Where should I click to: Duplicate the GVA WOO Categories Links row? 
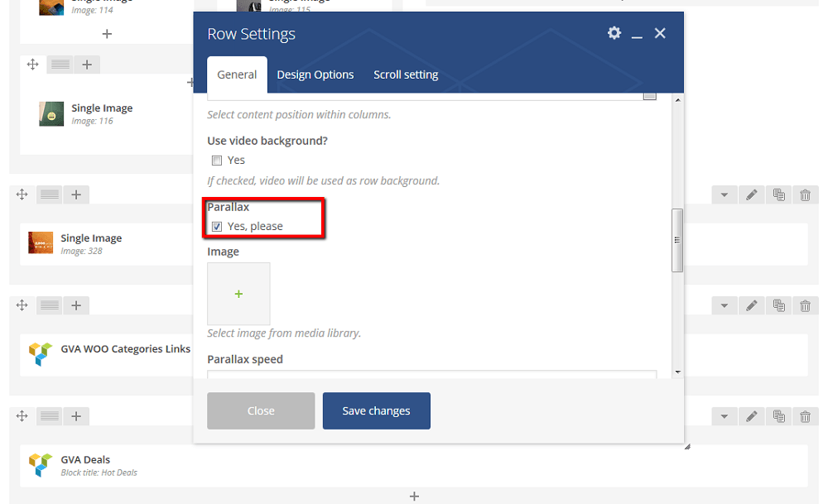tap(779, 305)
